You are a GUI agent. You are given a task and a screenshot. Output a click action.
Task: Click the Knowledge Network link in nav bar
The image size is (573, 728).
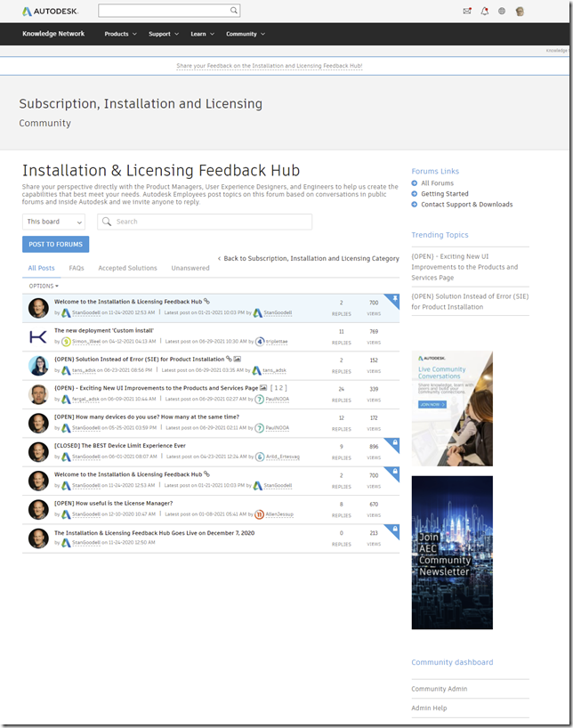tap(53, 34)
